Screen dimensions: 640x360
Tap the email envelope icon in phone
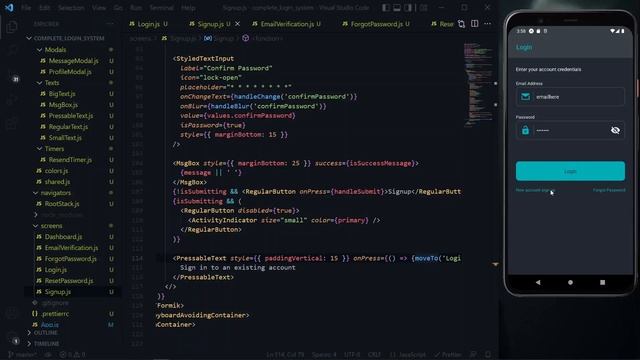[x=525, y=97]
